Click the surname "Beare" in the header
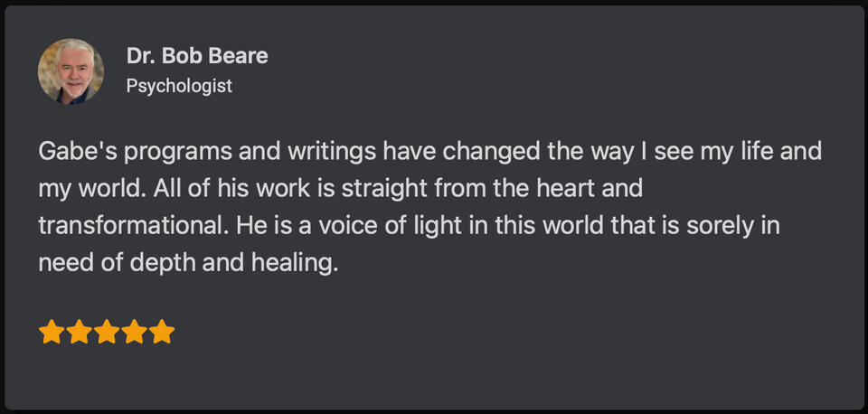 pyautogui.click(x=238, y=57)
